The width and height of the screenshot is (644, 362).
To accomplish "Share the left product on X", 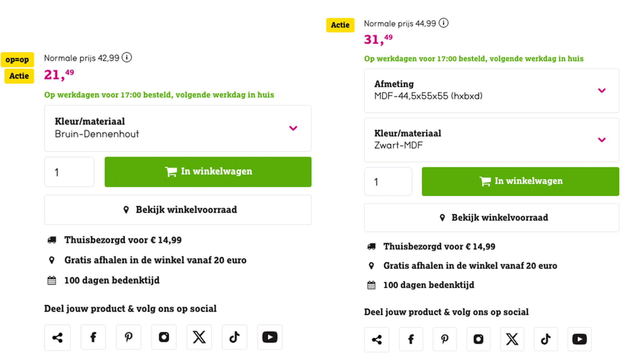I will [x=199, y=337].
